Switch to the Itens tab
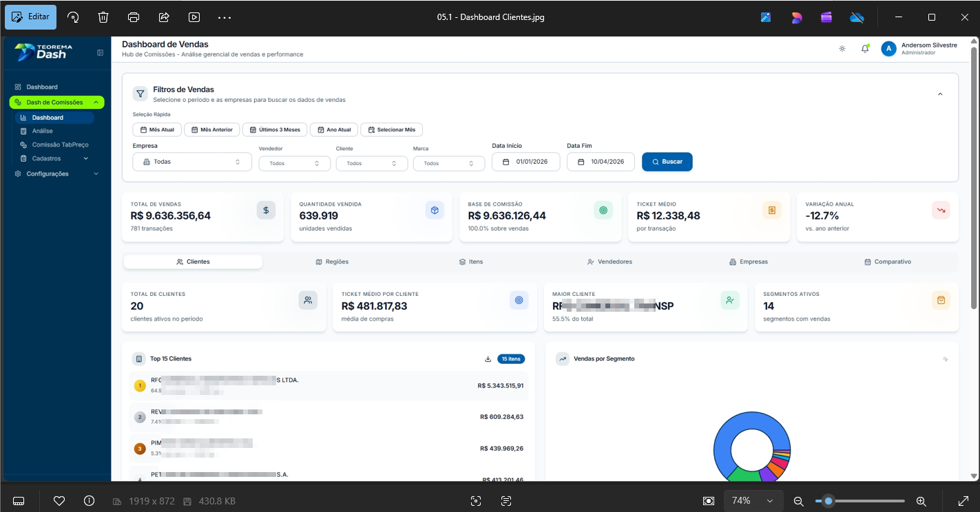 (471, 262)
